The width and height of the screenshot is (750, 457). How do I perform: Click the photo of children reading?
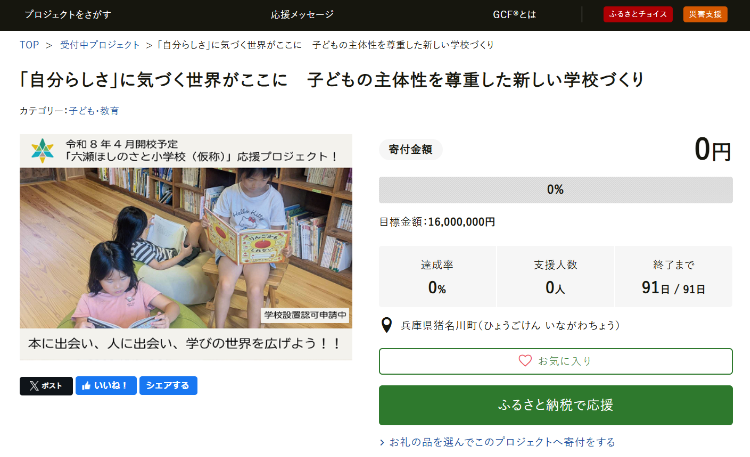coord(186,248)
